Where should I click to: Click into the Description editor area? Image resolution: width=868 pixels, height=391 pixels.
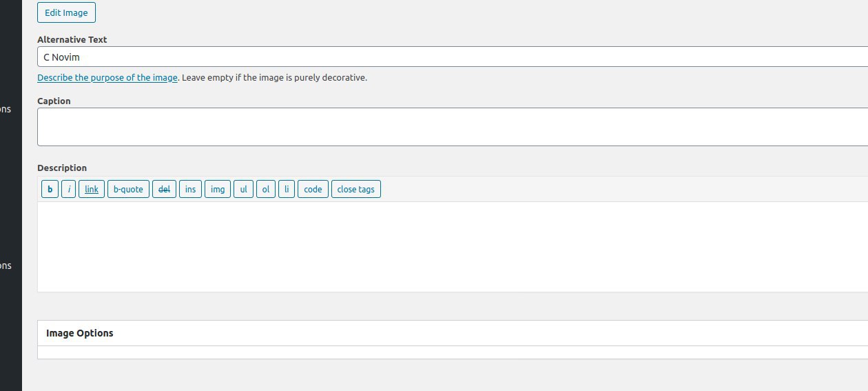448,246
